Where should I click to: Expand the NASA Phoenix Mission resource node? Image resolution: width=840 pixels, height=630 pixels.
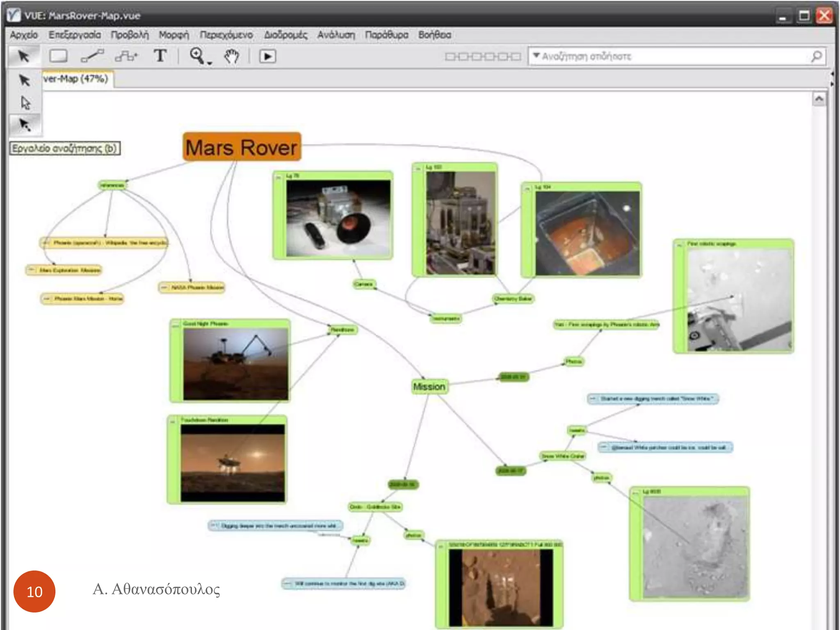tap(164, 288)
